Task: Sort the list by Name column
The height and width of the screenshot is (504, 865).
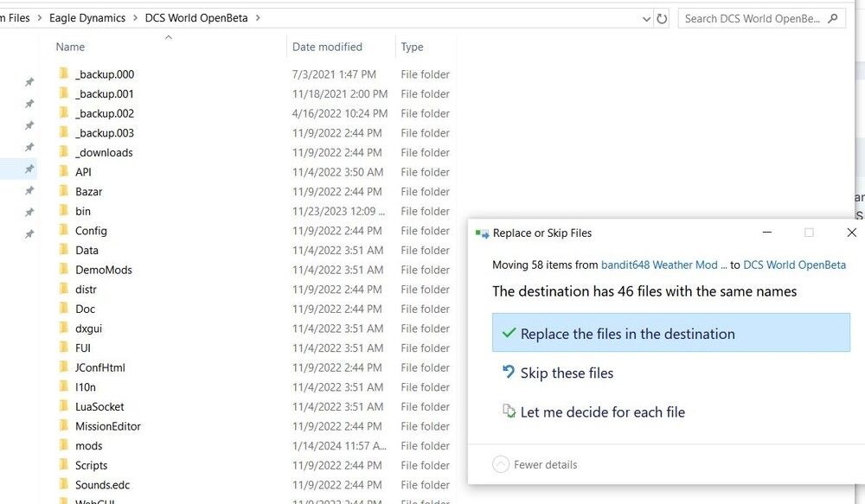Action: pyautogui.click(x=70, y=47)
